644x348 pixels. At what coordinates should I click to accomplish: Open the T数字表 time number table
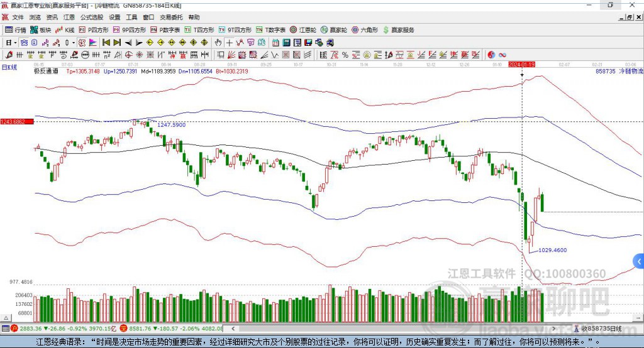pyautogui.click(x=270, y=30)
